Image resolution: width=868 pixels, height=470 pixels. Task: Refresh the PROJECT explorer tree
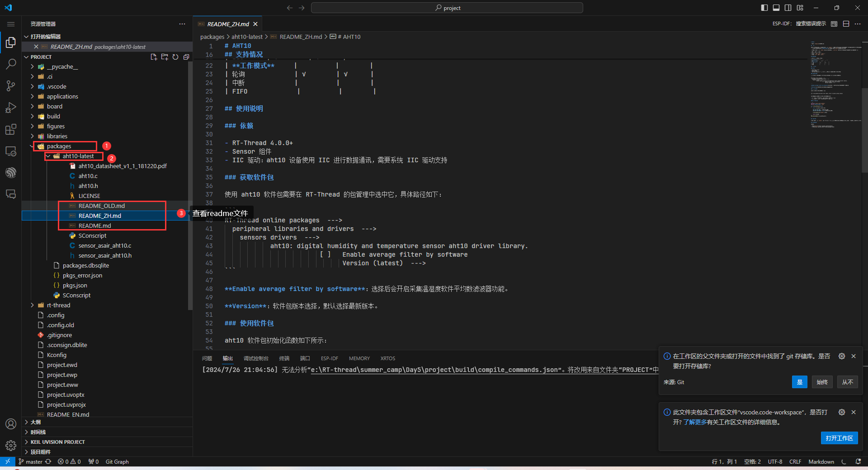coord(175,57)
